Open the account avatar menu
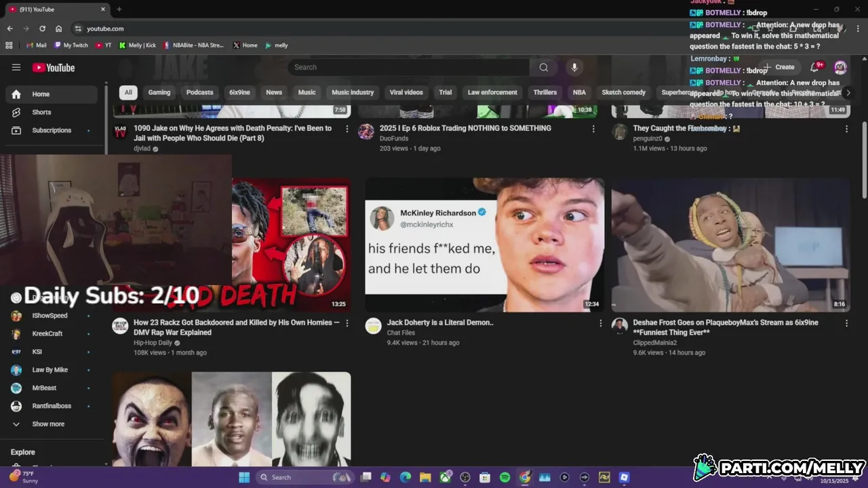The height and width of the screenshot is (488, 868). pyautogui.click(x=840, y=67)
